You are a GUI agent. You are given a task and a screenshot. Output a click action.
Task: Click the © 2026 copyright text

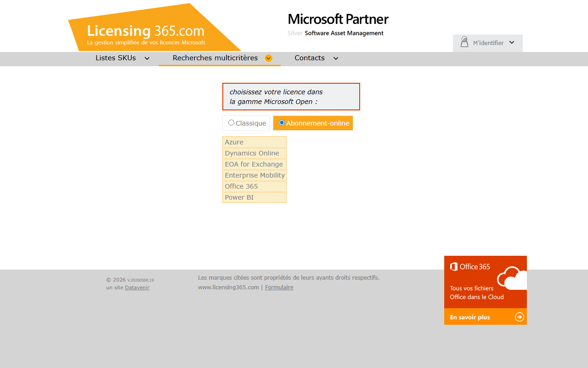pos(116,280)
